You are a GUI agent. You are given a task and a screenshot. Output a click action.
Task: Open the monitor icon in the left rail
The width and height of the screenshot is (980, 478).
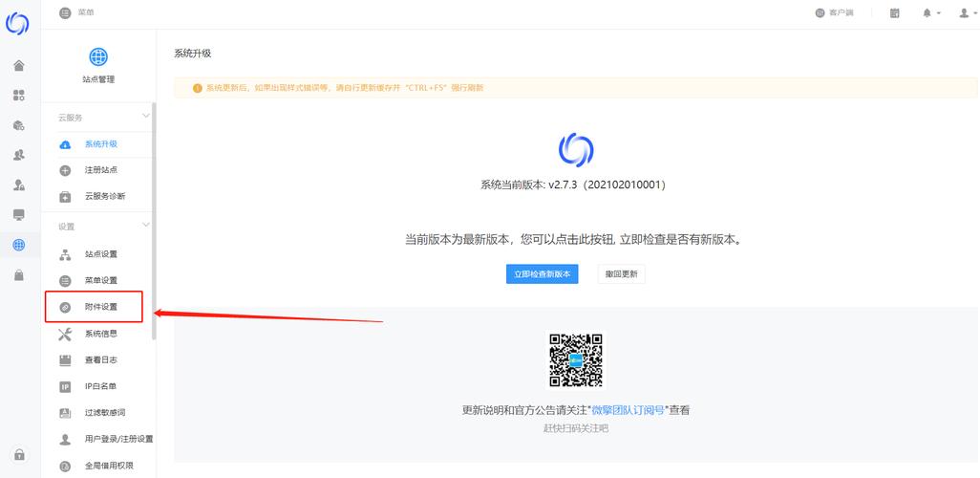coord(19,215)
